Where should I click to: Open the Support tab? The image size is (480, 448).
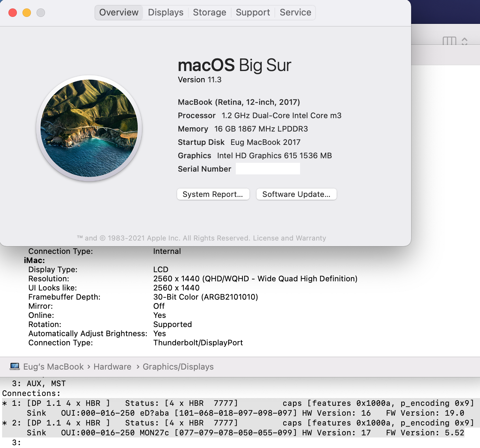(253, 13)
